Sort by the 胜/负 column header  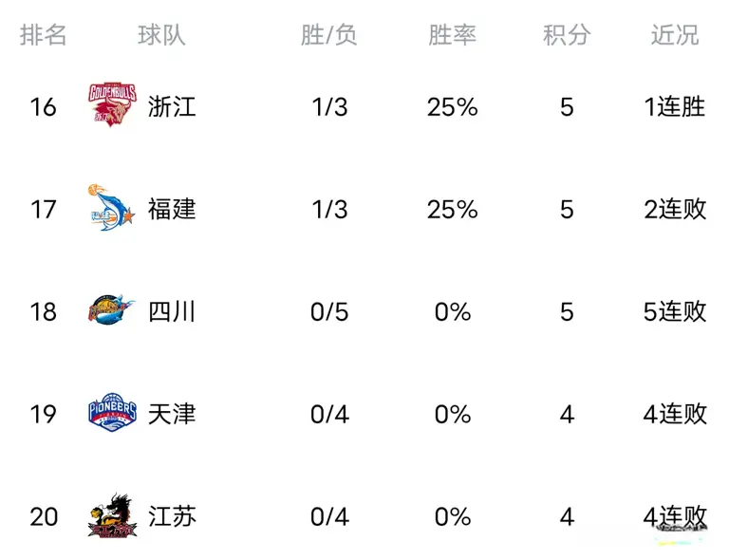pos(329,35)
